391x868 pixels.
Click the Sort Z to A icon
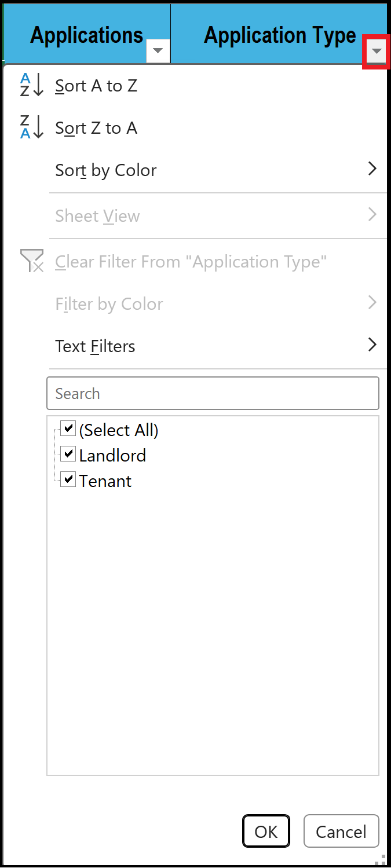31,127
